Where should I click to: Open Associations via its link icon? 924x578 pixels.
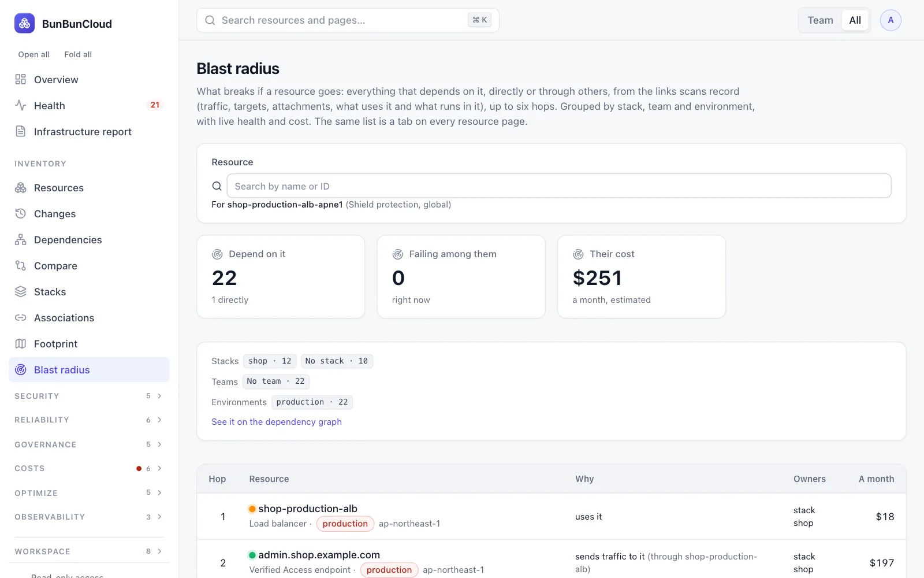(x=21, y=317)
